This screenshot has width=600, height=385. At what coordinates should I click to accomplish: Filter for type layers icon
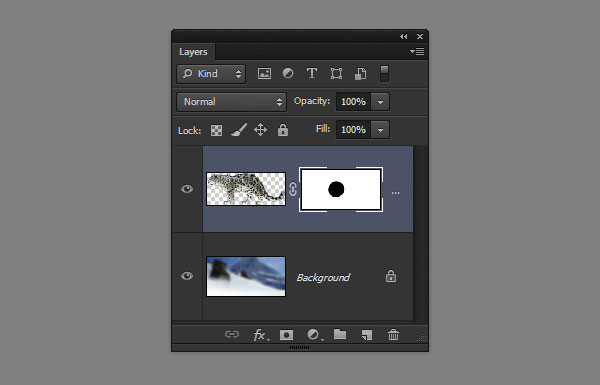311,73
